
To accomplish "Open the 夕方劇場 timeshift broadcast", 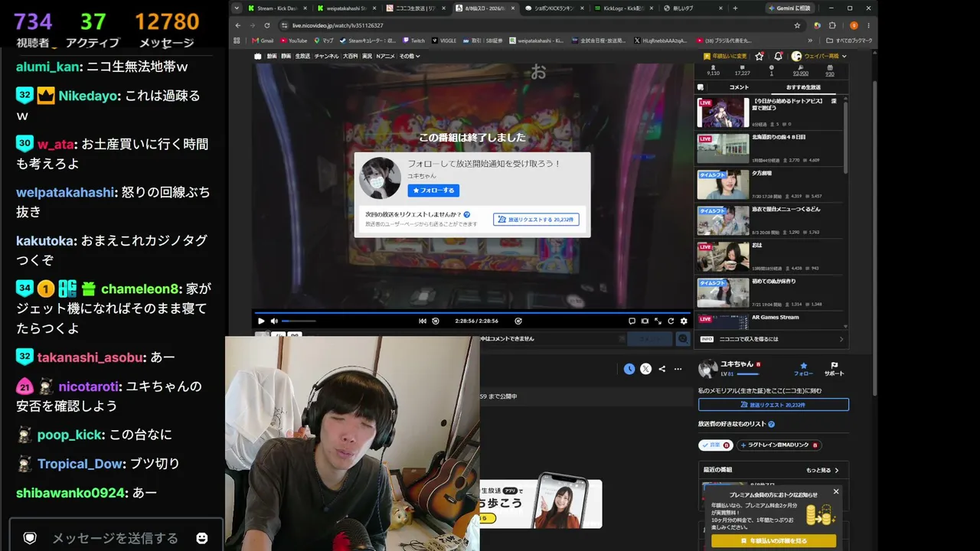I will pyautogui.click(x=771, y=185).
